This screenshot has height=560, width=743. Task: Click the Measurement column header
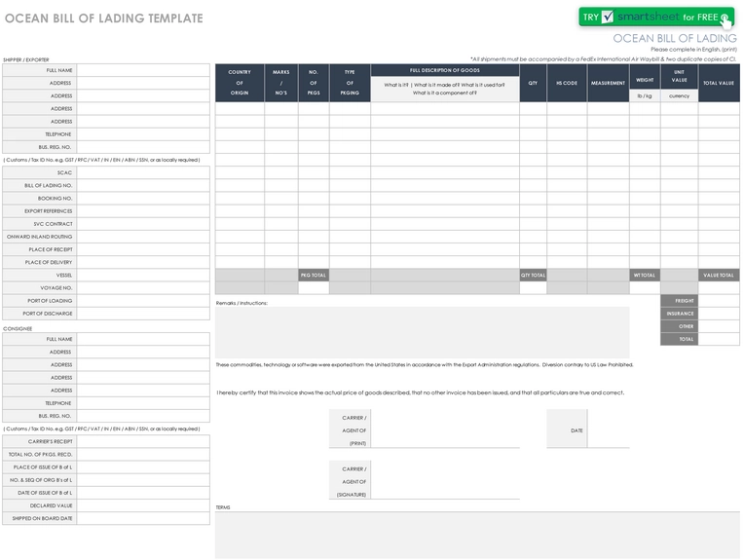(608, 83)
